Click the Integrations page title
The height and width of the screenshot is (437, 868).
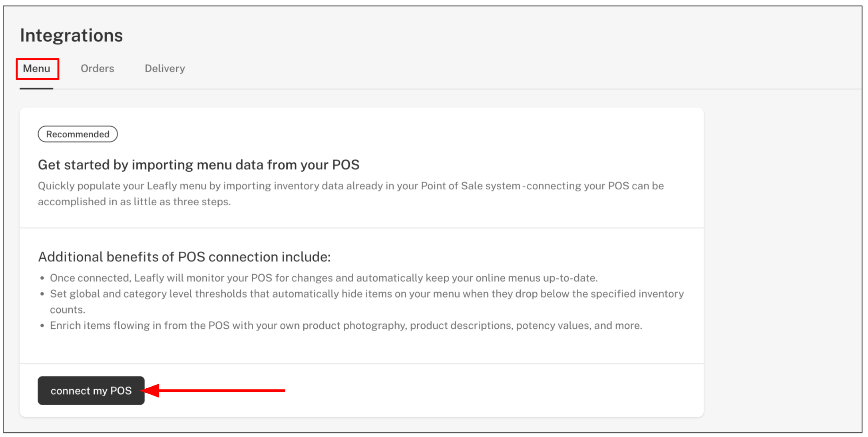click(x=72, y=36)
